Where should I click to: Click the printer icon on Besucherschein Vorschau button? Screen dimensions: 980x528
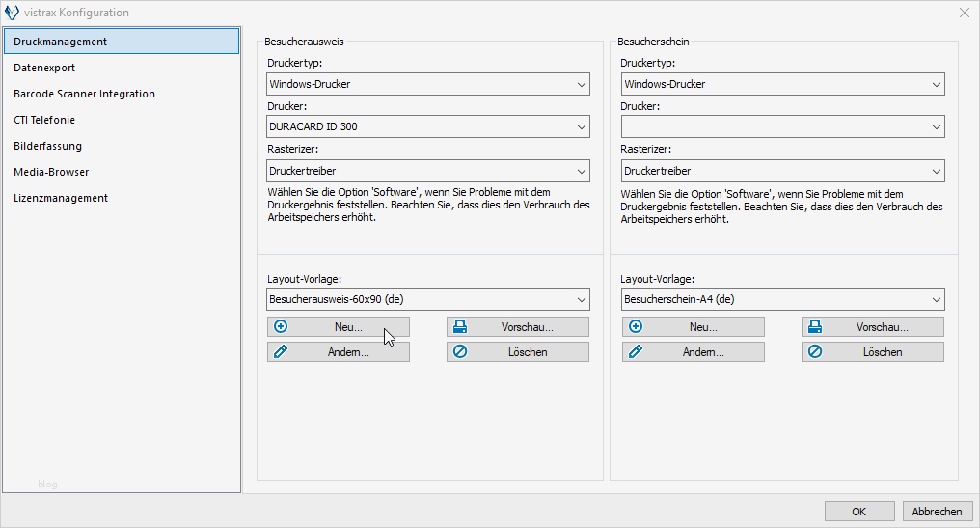pos(815,327)
